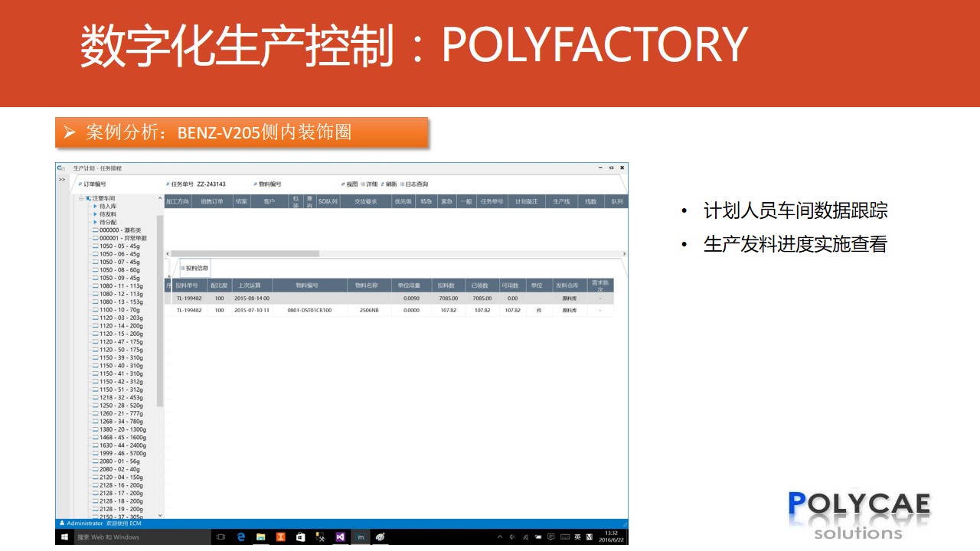The image size is (980, 551).
Task: Sort by 计划备注 column header
Action: (527, 202)
